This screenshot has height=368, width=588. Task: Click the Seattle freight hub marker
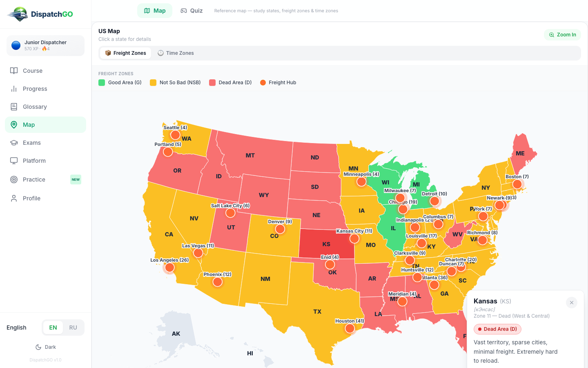[x=175, y=135]
